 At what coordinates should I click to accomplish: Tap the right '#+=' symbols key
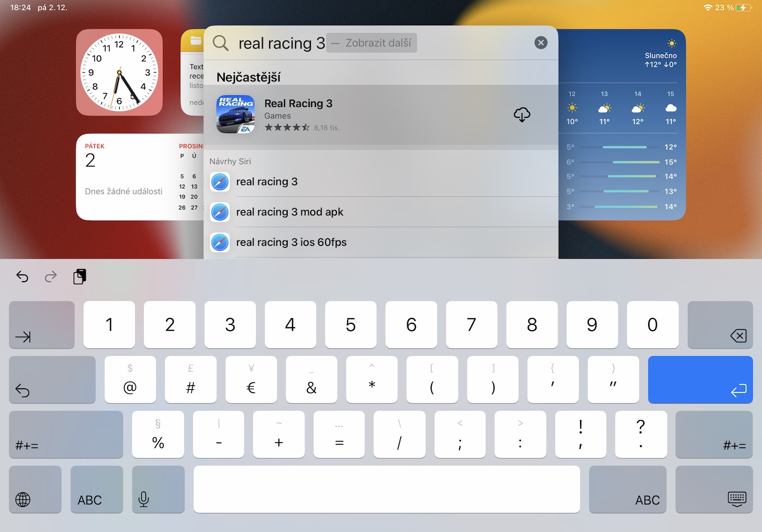[714, 435]
